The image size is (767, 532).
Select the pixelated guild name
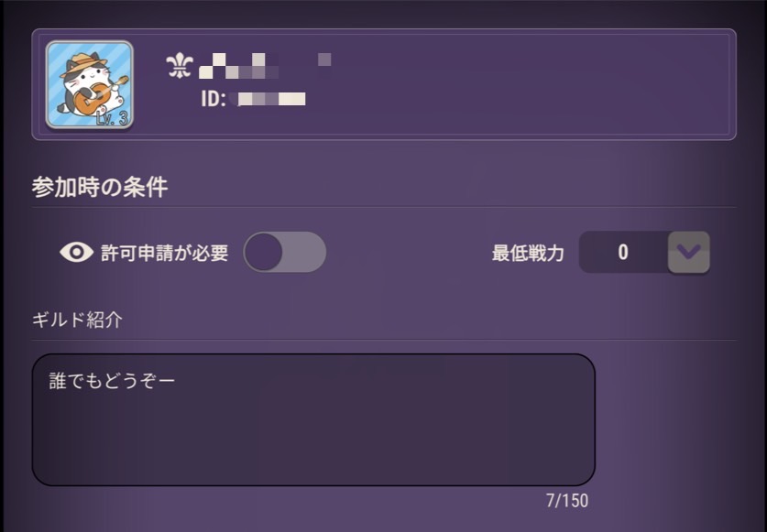click(x=265, y=66)
